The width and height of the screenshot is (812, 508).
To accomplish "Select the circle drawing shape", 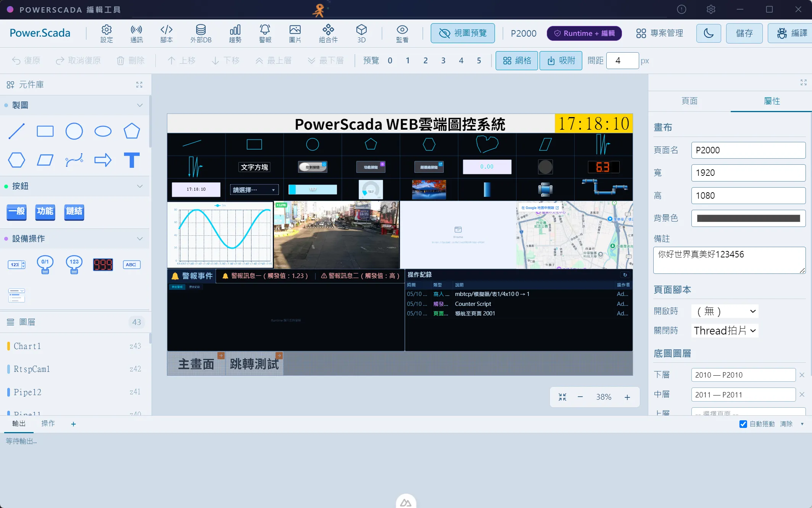I will point(74,131).
